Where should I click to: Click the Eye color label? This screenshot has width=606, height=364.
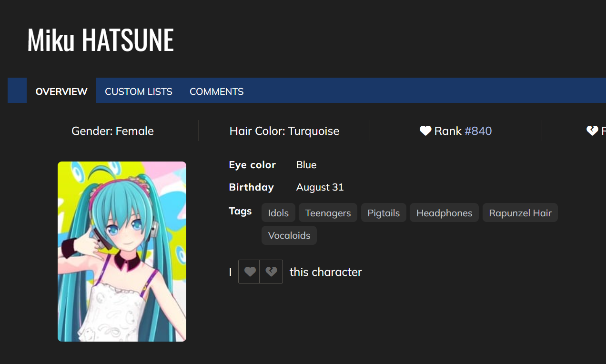tap(252, 165)
